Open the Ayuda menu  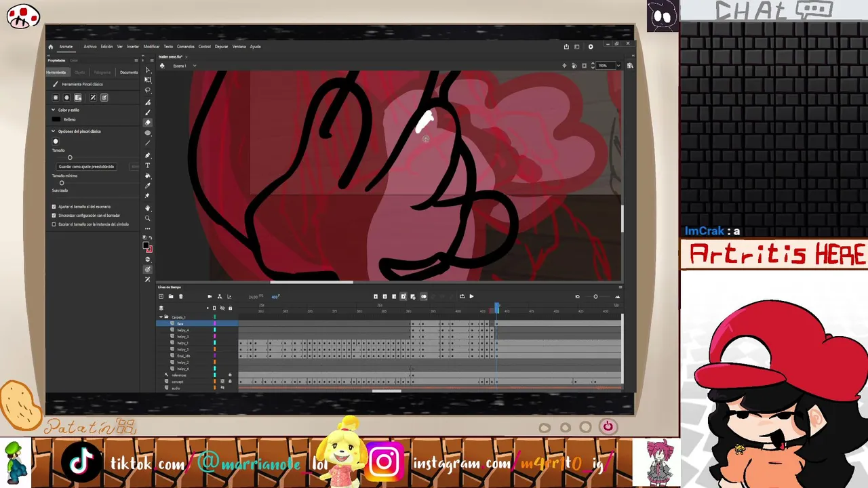255,47
